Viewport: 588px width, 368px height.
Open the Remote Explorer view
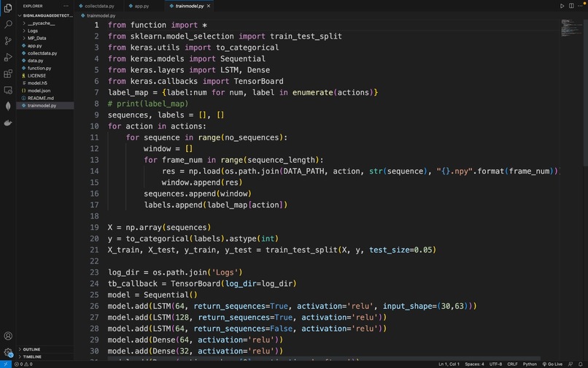click(x=8, y=90)
